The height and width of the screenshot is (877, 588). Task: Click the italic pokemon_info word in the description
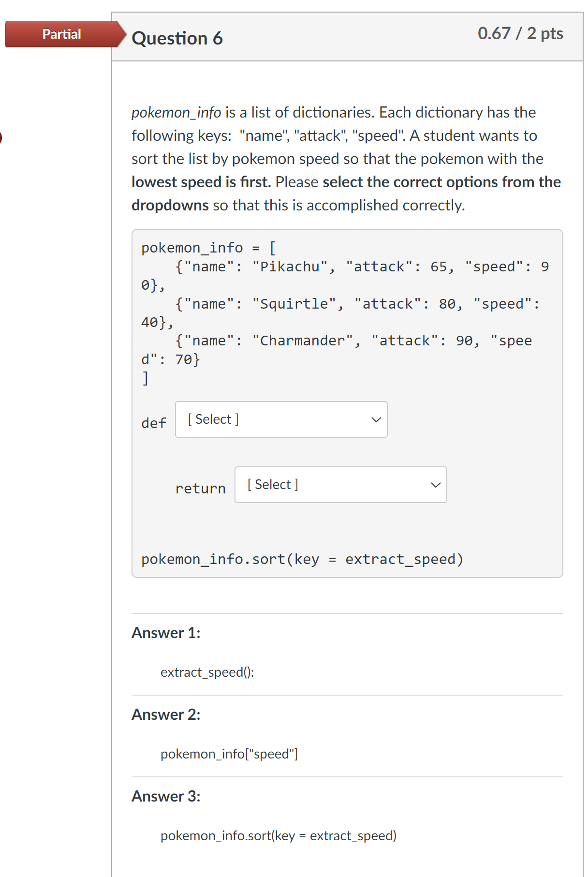coord(176,113)
